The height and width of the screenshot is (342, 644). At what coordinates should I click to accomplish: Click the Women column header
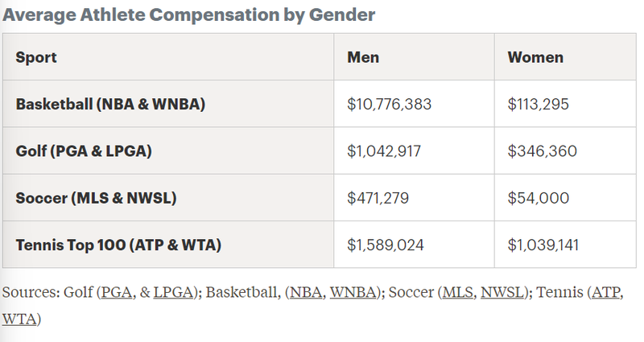tap(535, 57)
